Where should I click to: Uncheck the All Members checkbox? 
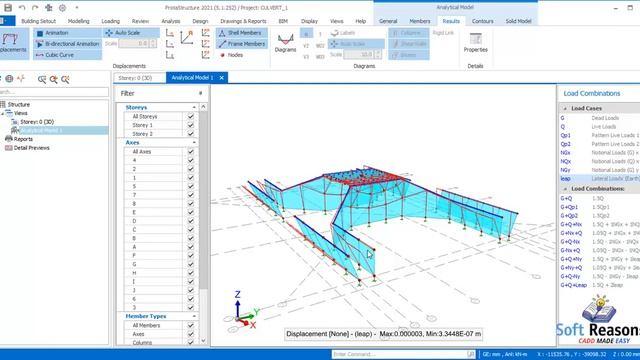[191, 325]
